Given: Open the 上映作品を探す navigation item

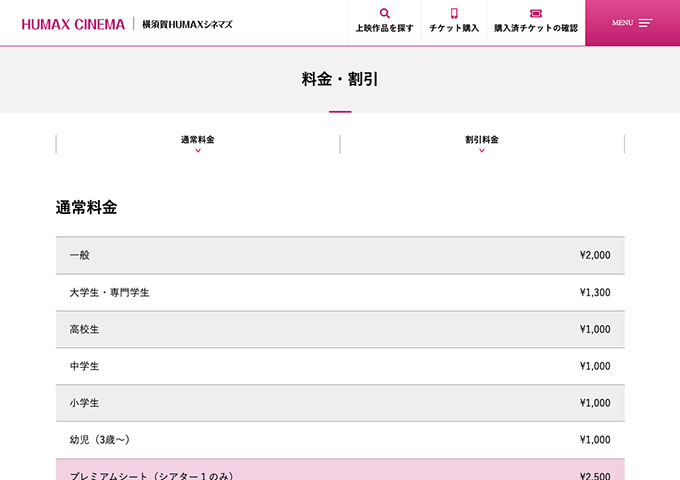Looking at the screenshot, I should coord(385,28).
